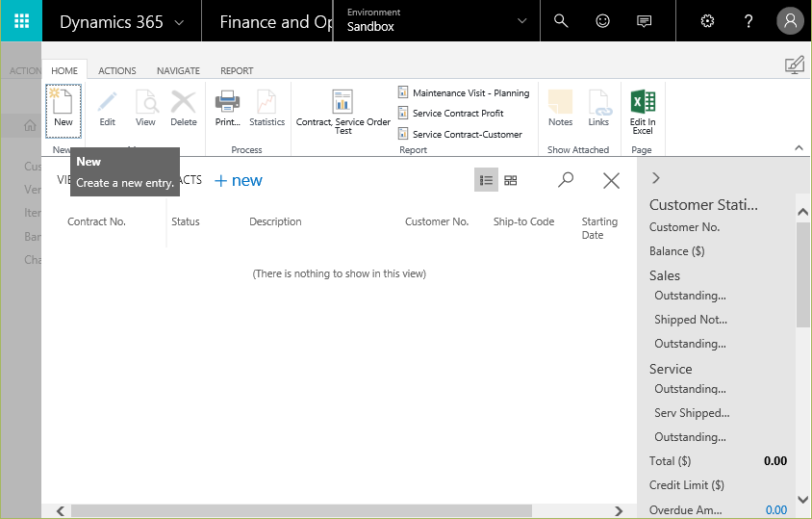812x519 pixels.
Task: Sort by Starting Date column
Action: coord(599,228)
